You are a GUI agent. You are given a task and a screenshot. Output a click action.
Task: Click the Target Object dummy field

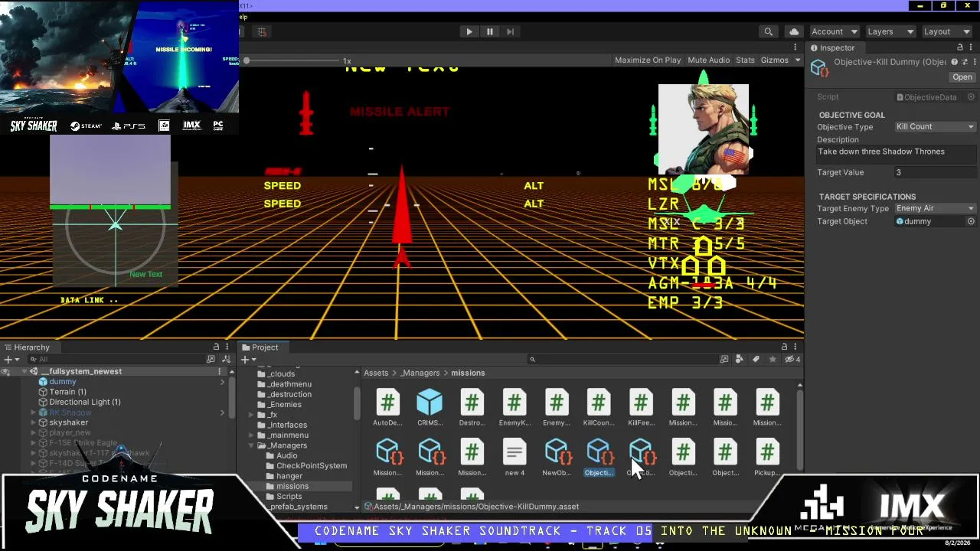coord(929,222)
